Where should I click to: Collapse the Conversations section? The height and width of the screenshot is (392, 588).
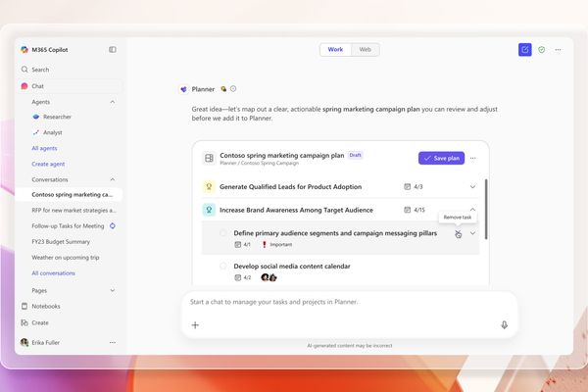[x=112, y=179]
